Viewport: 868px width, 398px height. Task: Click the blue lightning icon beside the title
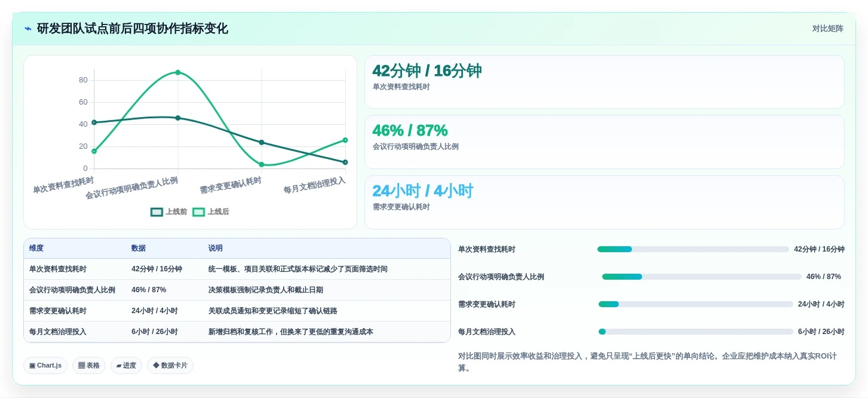coord(28,29)
